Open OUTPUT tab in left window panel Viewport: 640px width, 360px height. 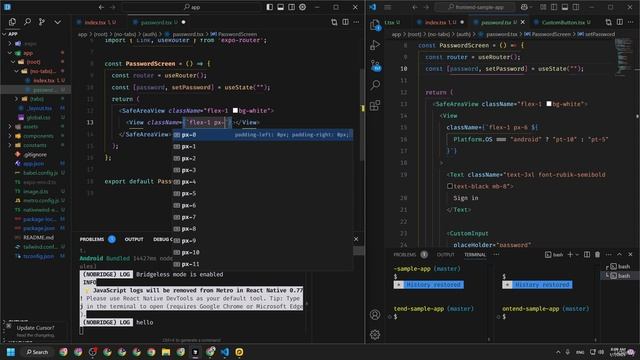pos(134,239)
